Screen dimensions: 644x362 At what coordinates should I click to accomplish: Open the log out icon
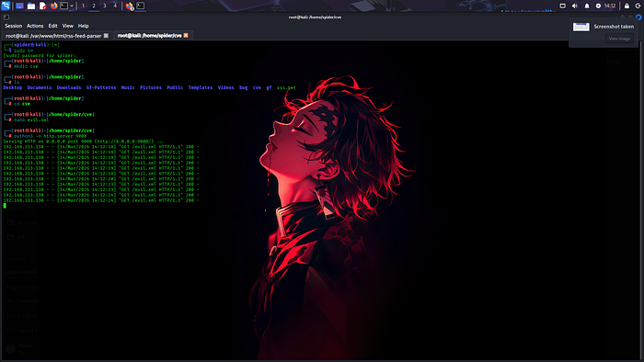(x=638, y=6)
